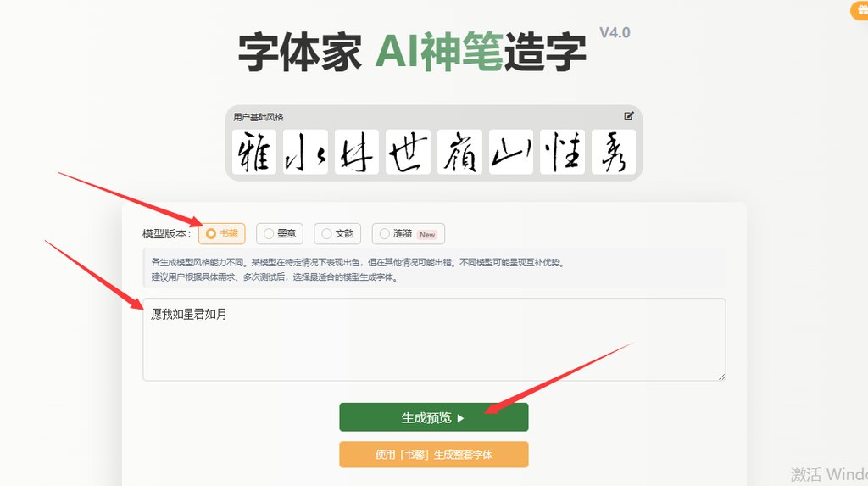Screen dimensions: 868x486
Task: Open the 山 handwriting sample thumbnail
Action: (511, 152)
